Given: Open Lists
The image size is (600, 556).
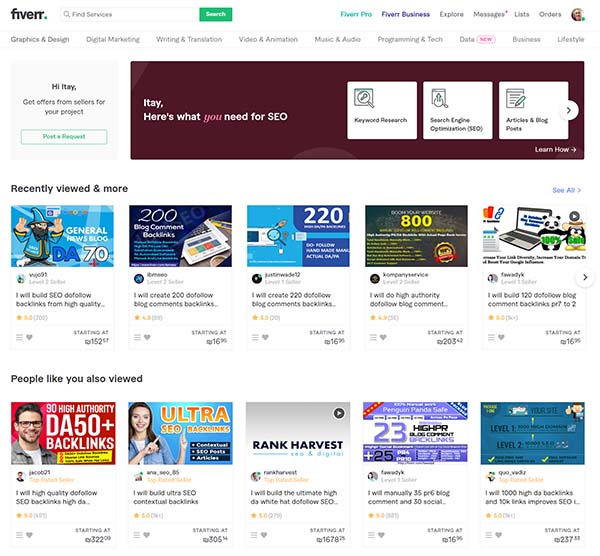Looking at the screenshot, I should (522, 15).
